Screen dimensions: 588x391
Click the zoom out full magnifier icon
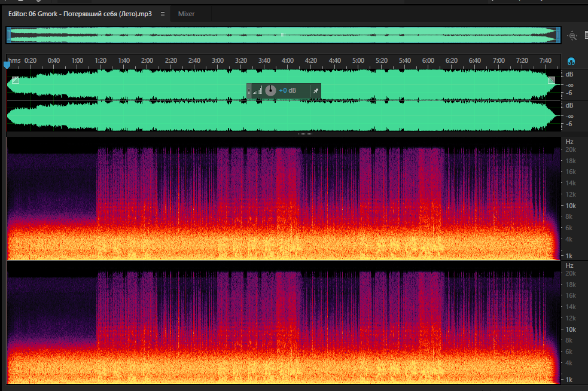coord(572,36)
